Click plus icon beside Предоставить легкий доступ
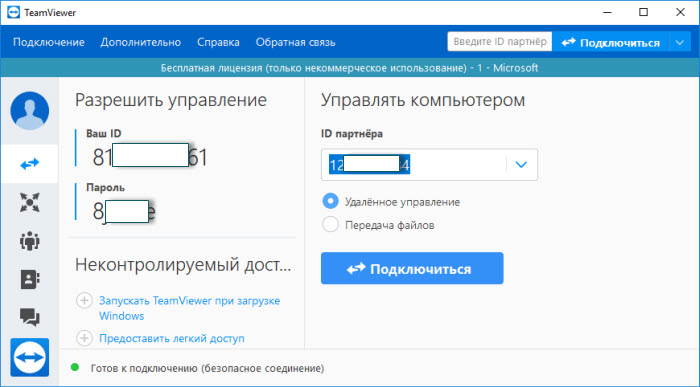 click(84, 338)
